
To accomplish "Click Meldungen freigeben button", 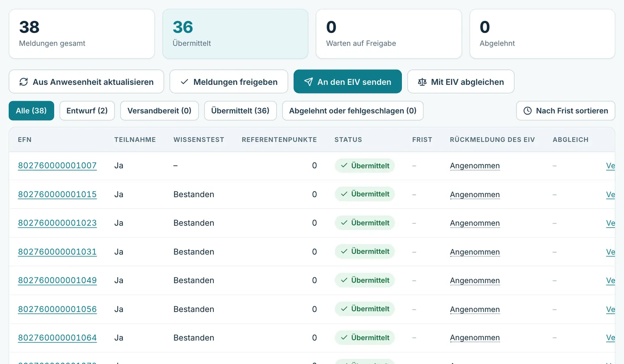I will [229, 82].
